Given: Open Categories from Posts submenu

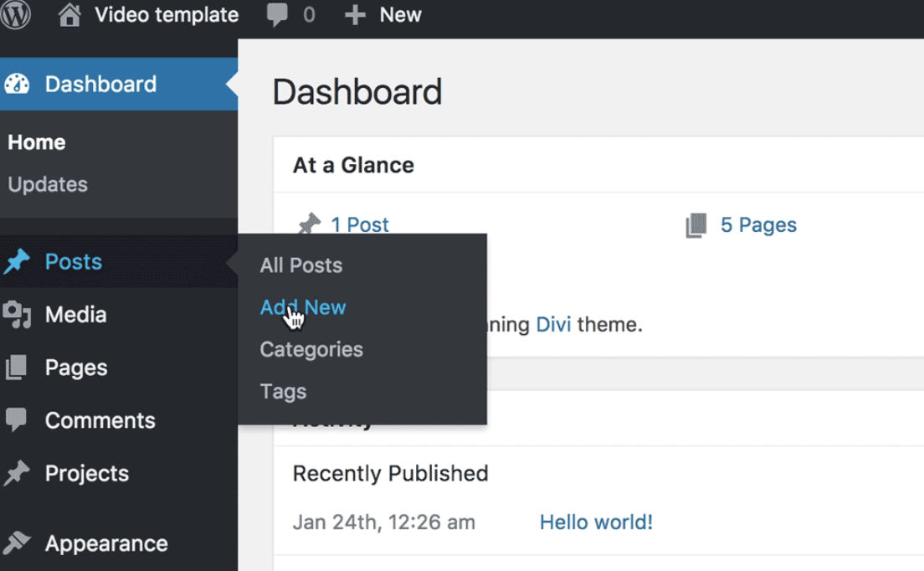Looking at the screenshot, I should [311, 349].
